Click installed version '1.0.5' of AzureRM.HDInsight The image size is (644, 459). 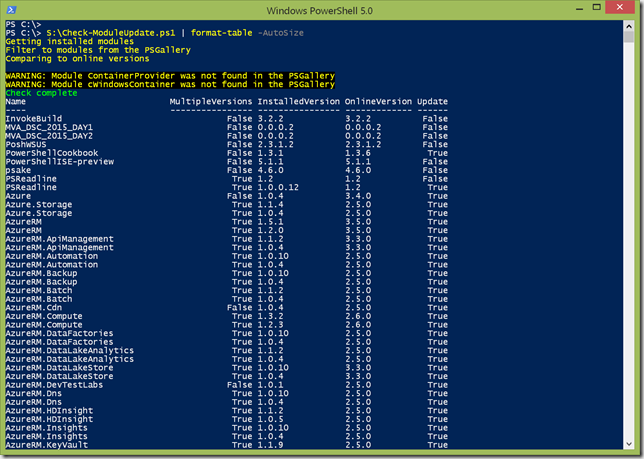(270, 419)
